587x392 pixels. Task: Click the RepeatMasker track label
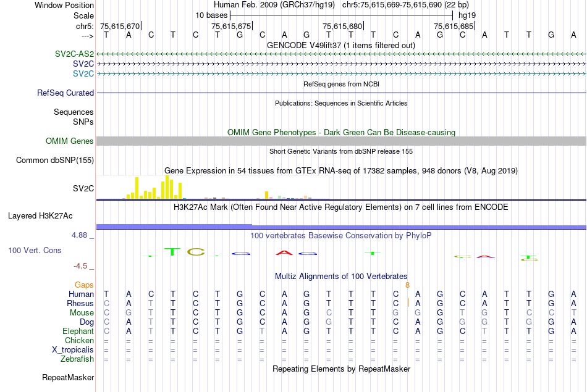[68, 377]
